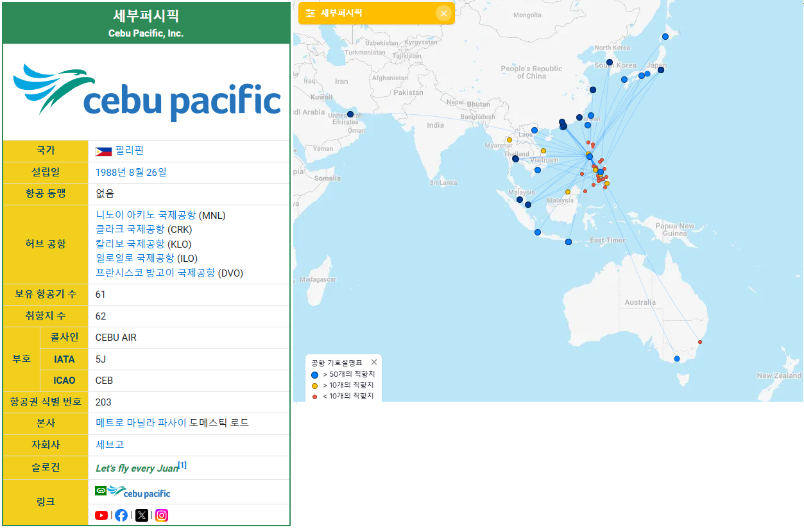Open 메트로 마닐라 파사이 link

pos(141,423)
